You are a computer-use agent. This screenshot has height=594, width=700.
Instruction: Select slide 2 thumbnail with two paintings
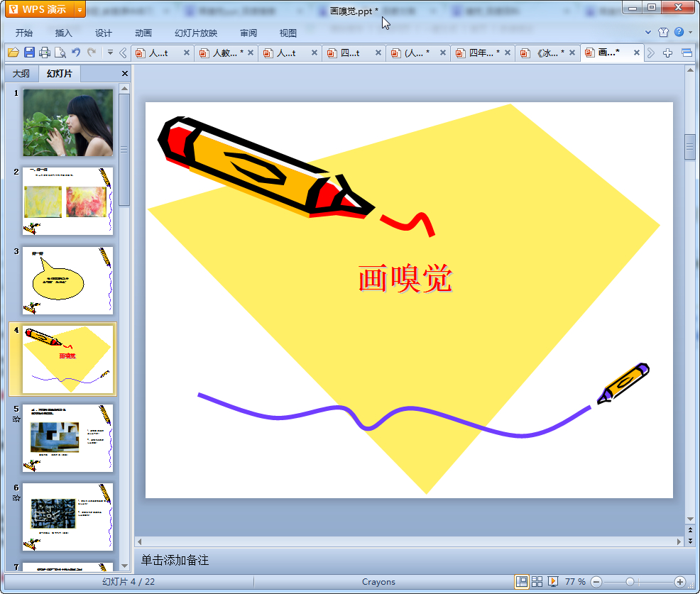68,202
